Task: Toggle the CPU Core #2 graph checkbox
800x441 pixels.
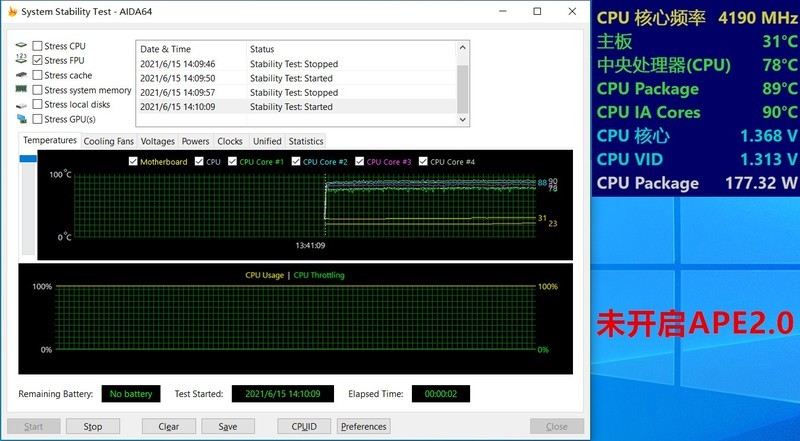Action: [296, 161]
